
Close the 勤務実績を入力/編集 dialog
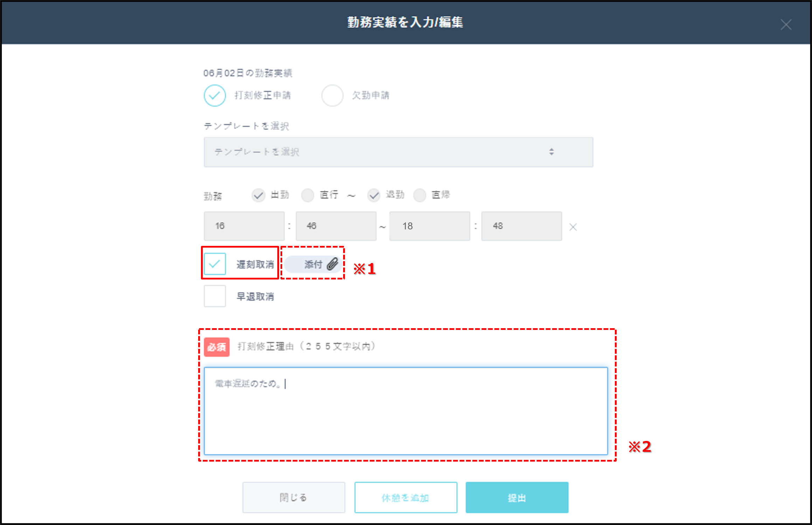point(786,24)
